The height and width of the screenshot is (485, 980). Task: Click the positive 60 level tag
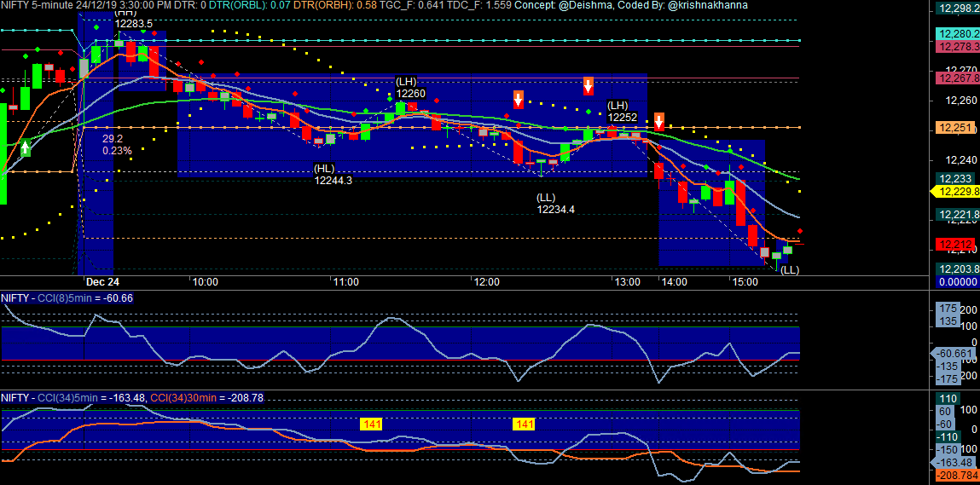[x=945, y=411]
